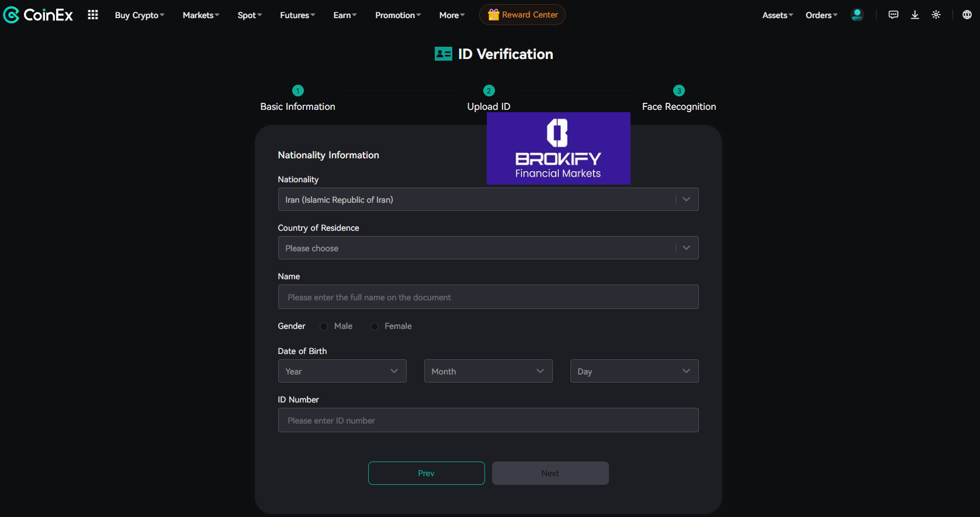The image size is (980, 517).
Task: Open the apps grid menu icon
Action: [93, 15]
